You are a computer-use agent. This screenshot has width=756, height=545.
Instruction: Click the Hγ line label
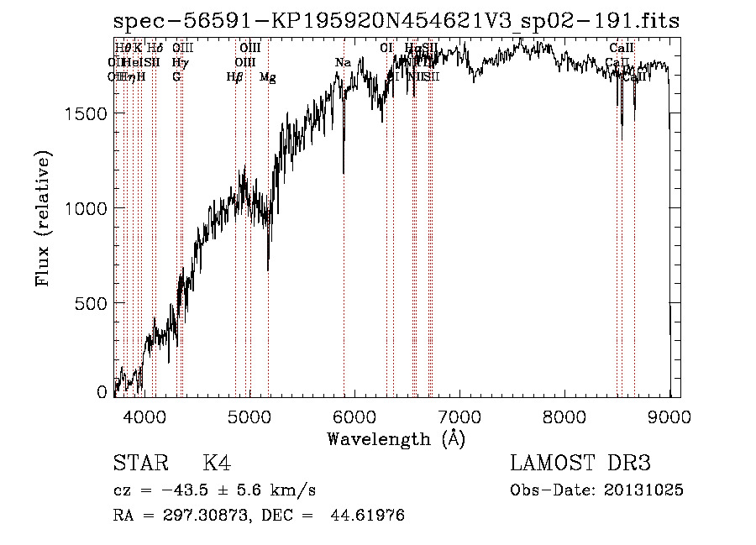179,63
